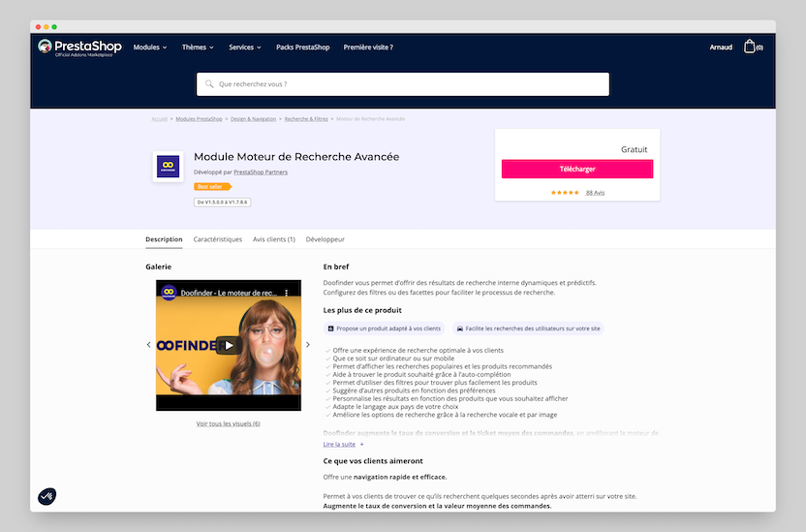Focus the Que recherchez vous search field
The image size is (806, 532).
(403, 84)
